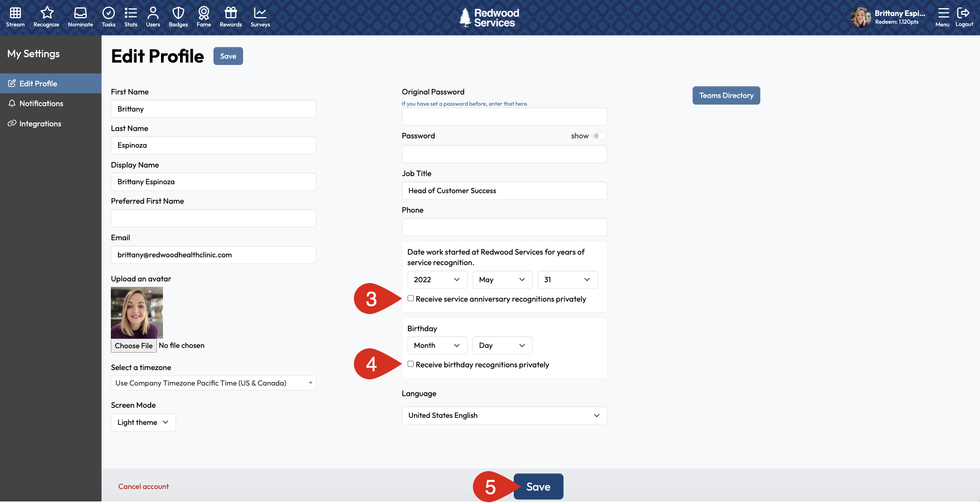
Task: Open the Stream grid icon
Action: point(15,13)
